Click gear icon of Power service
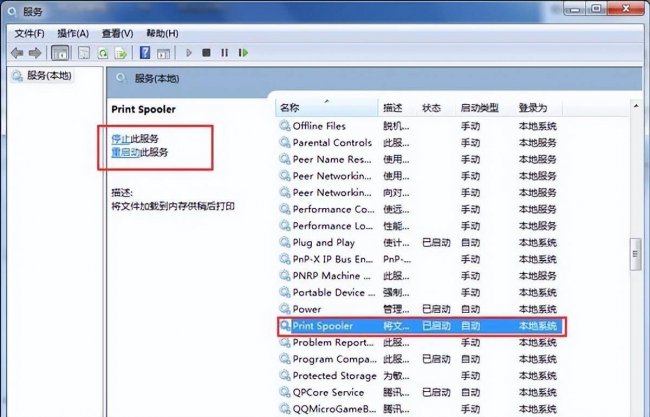 click(285, 309)
